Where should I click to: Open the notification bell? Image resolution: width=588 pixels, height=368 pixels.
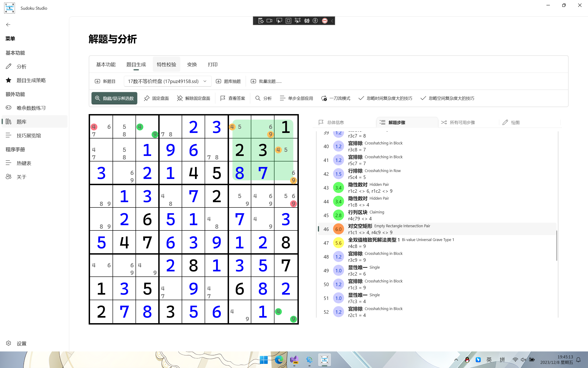(x=579, y=360)
